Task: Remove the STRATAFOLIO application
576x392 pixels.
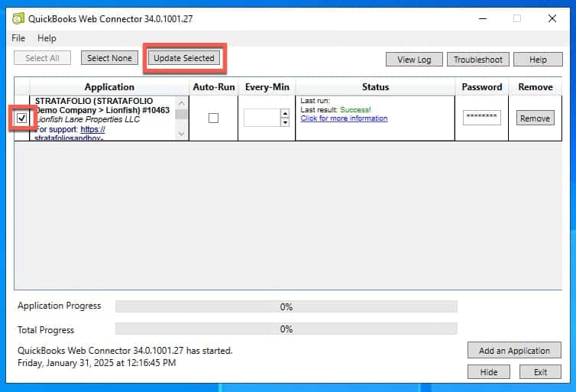Action: click(536, 118)
